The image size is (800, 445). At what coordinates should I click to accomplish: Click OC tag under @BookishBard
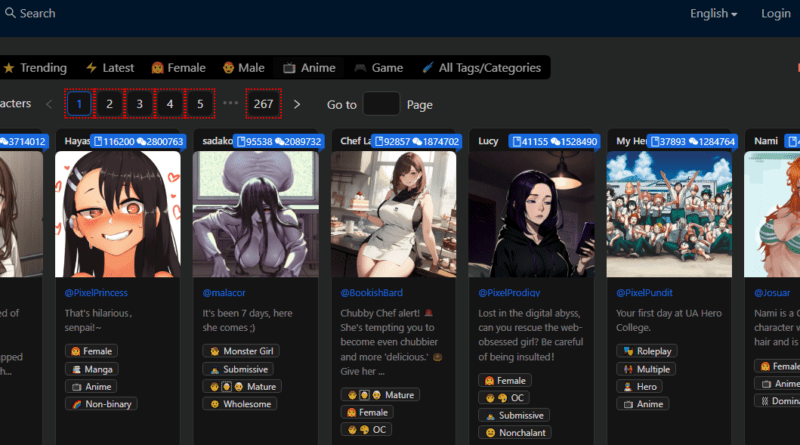(x=366, y=430)
